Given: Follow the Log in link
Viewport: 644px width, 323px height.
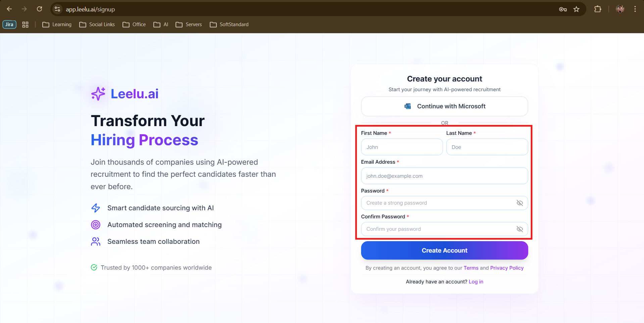Looking at the screenshot, I should click(476, 282).
